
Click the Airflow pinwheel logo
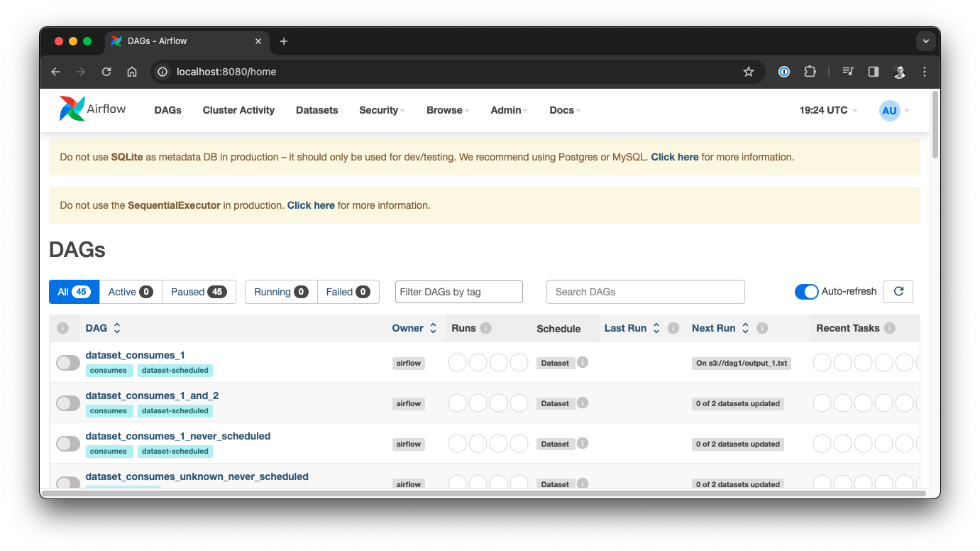[x=70, y=108]
